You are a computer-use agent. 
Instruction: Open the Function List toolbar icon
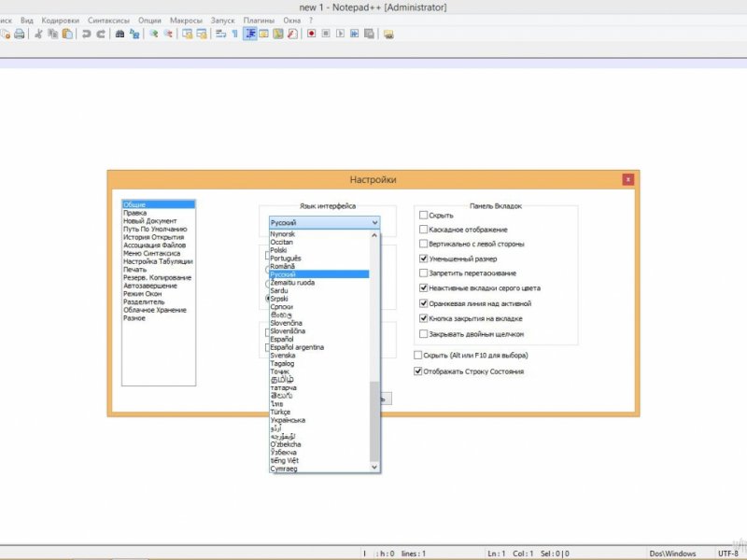click(292, 34)
